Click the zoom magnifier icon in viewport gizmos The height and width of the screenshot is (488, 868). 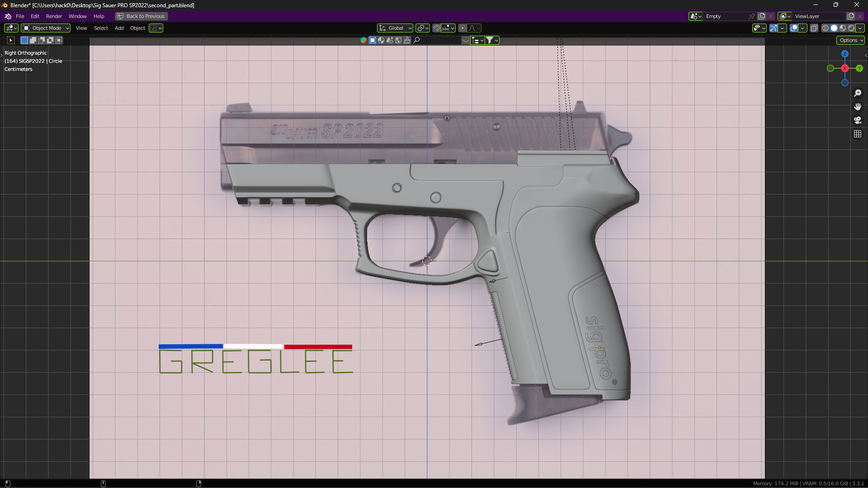pos(858,93)
